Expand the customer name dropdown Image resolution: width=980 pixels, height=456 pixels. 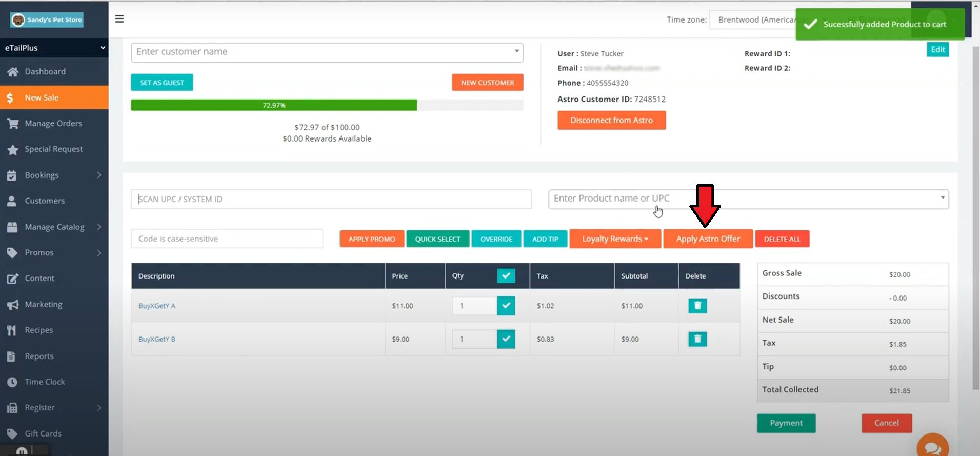[516, 51]
